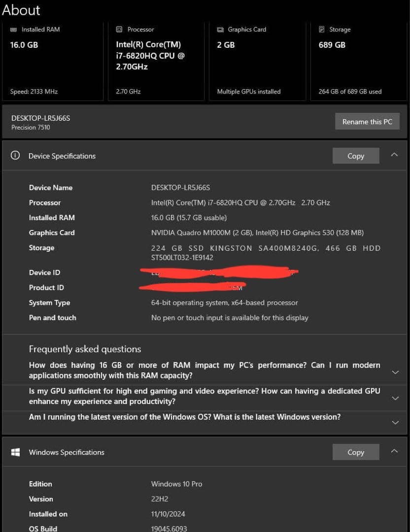Click the Processor chip icon
Screen dimensions: 410x532
118,29
